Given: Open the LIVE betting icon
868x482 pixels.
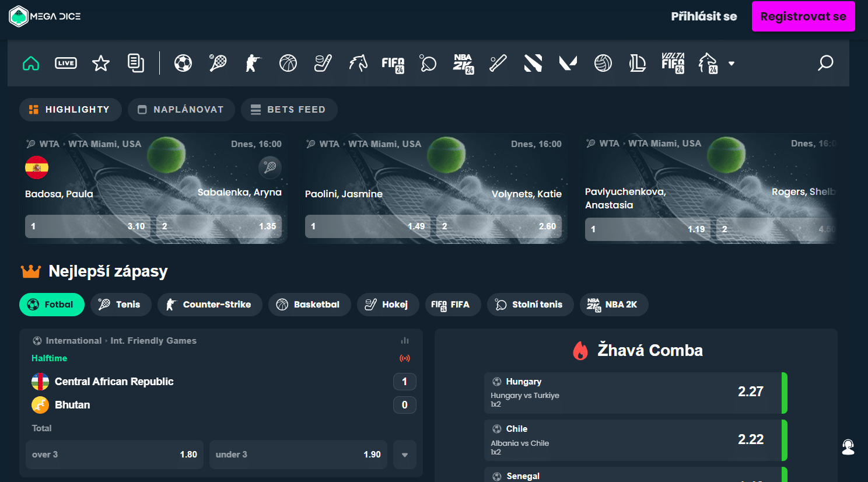Looking at the screenshot, I should pyautogui.click(x=66, y=63).
